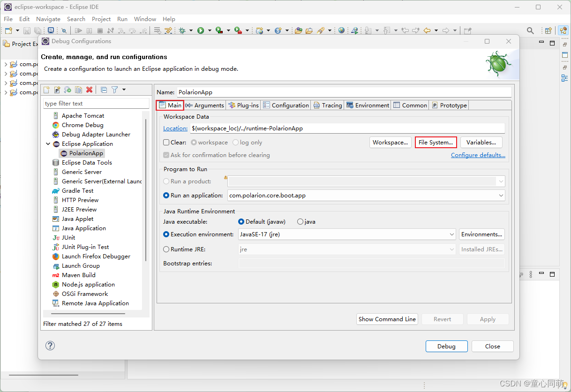The width and height of the screenshot is (571, 392).
Task: Click the type filter text field
Action: 96,103
